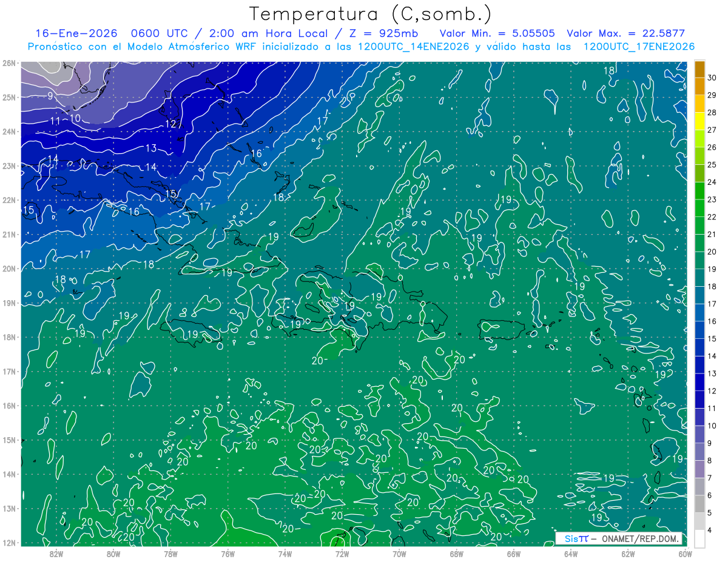The image size is (728, 562).
Task: Click the latitude axis label '12N'
Action: [9, 543]
